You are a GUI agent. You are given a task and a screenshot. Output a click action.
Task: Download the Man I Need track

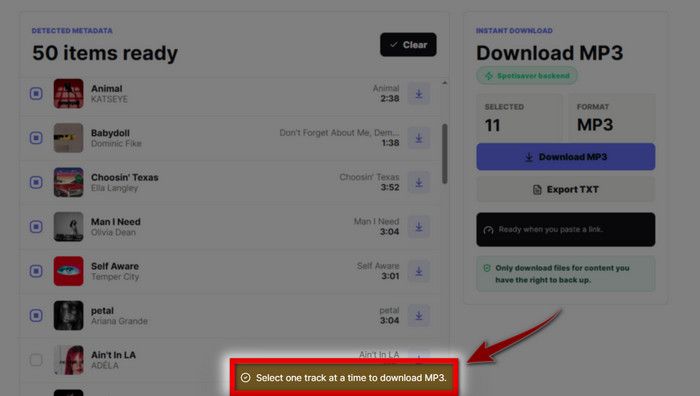419,227
